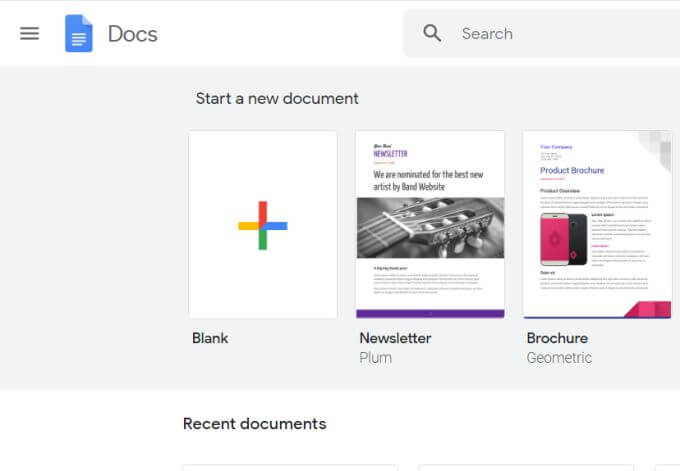Viewport: 680px width, 471px height.
Task: Click the Docs title text
Action: [x=133, y=33]
